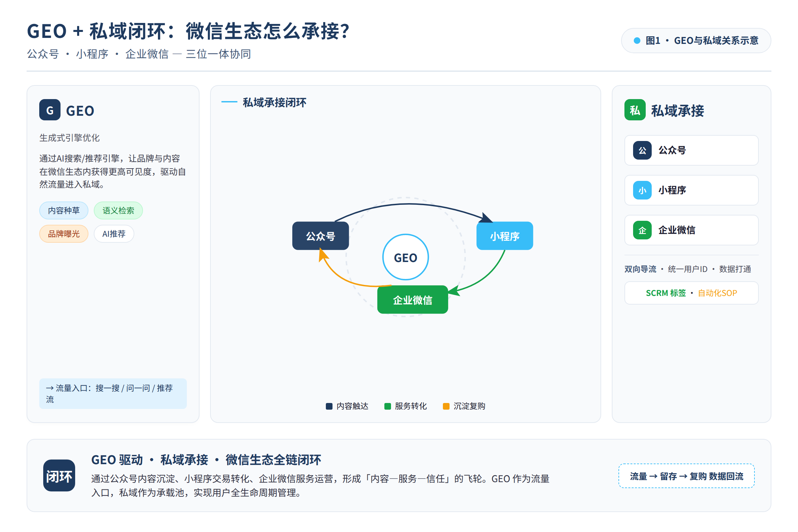Click the GEO description paragraph starting 通过AI搜索
The height and width of the screenshot is (532, 798).
point(113,172)
